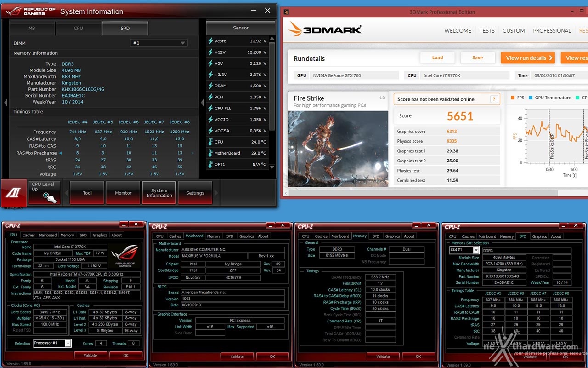Click the CPU Level Up button

pyautogui.click(x=45, y=193)
